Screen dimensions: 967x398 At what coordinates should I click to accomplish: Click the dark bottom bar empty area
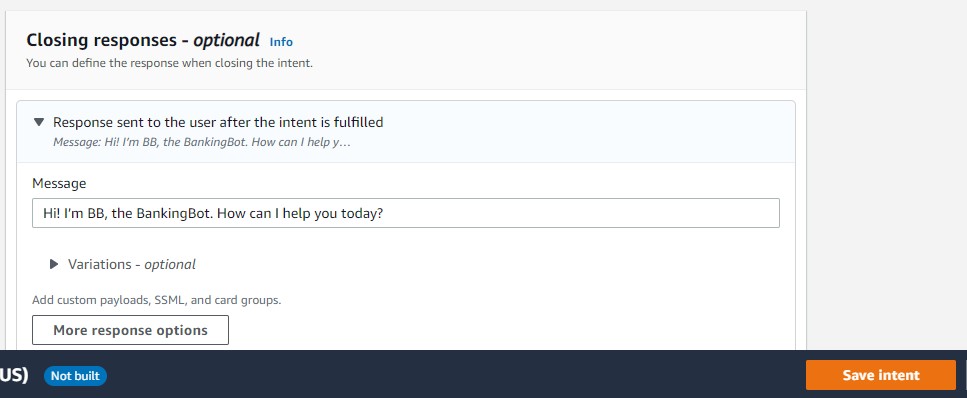[x=456, y=375]
